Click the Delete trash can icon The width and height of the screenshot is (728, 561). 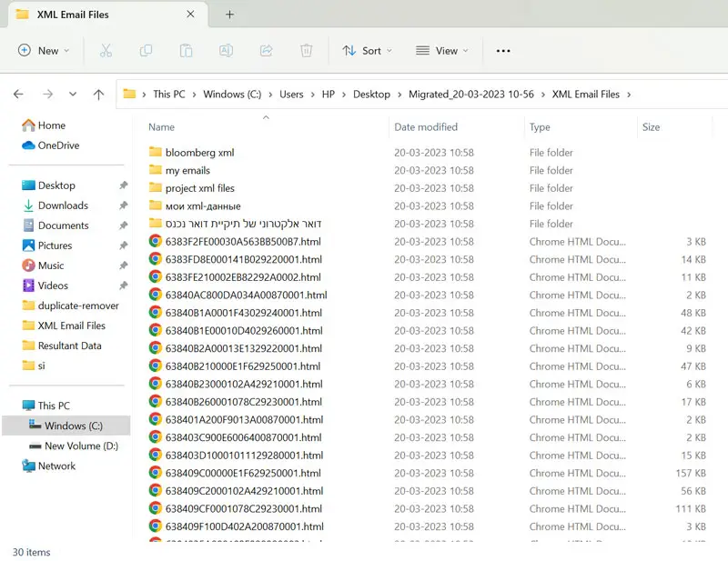click(x=307, y=51)
